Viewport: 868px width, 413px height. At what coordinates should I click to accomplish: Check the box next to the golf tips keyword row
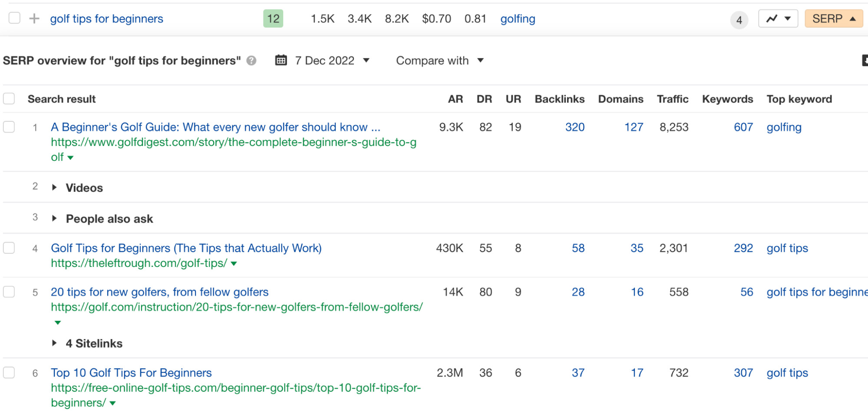click(x=14, y=18)
